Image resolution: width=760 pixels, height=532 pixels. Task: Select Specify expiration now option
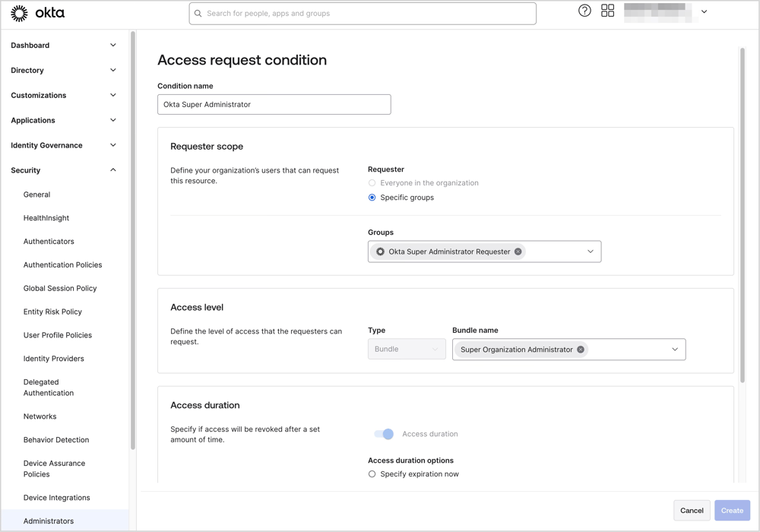pyautogui.click(x=372, y=473)
